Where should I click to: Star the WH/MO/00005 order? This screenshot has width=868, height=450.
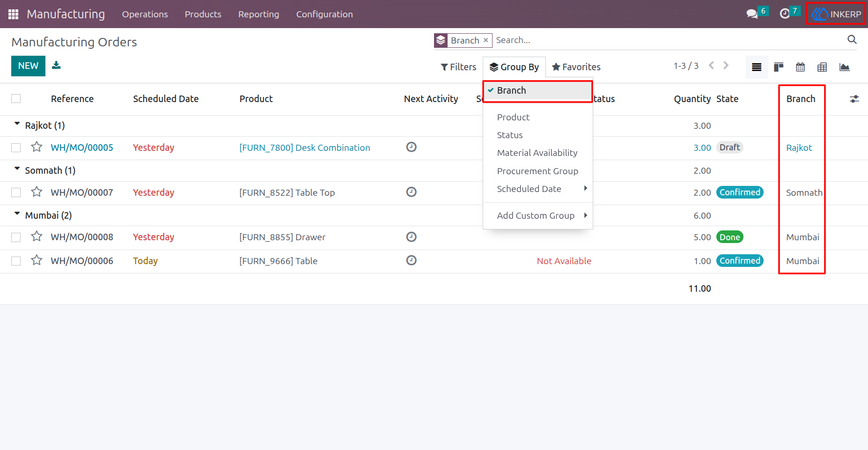click(x=37, y=147)
